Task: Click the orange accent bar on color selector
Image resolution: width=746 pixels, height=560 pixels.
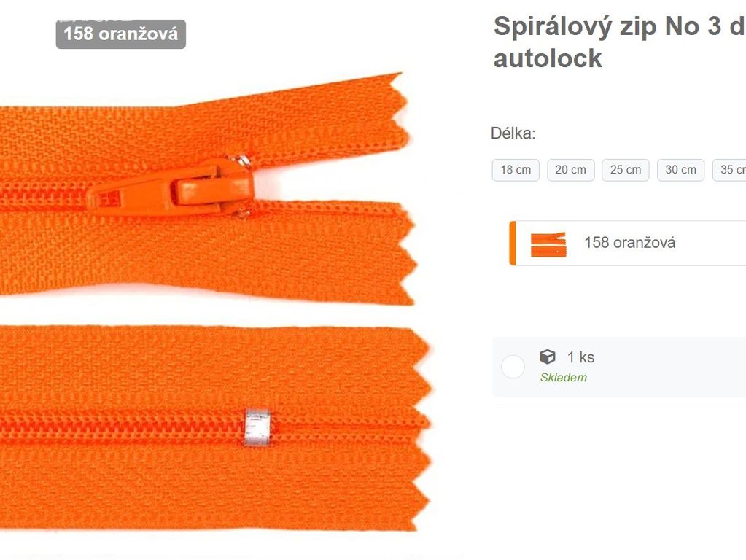Action: pos(513,243)
